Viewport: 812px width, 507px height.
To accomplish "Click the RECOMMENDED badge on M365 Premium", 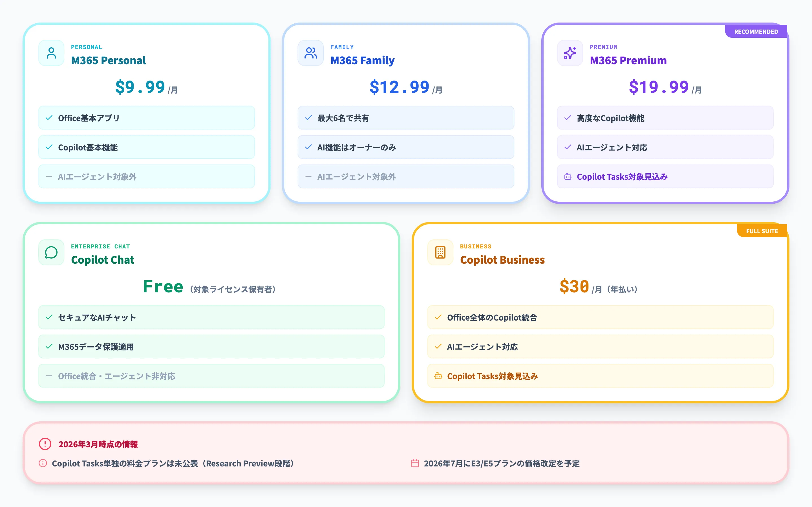I will coord(756,31).
